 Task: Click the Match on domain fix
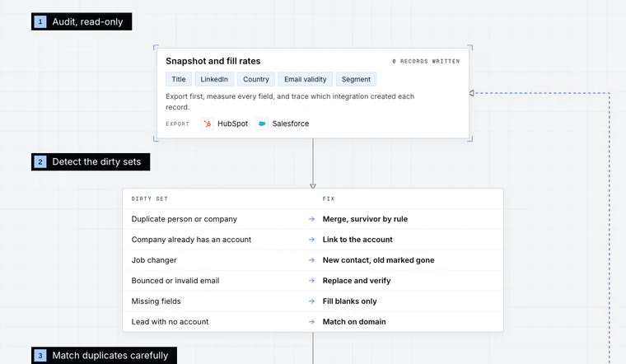[354, 322]
